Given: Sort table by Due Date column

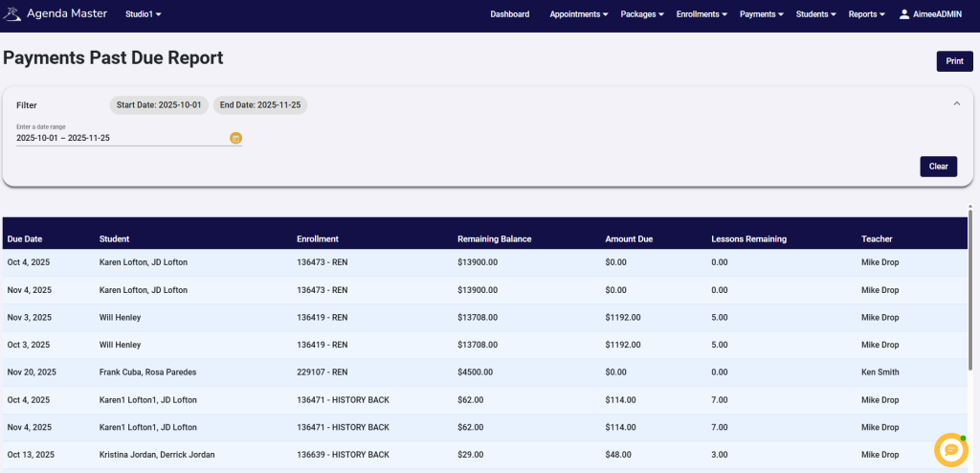Looking at the screenshot, I should (x=25, y=238).
